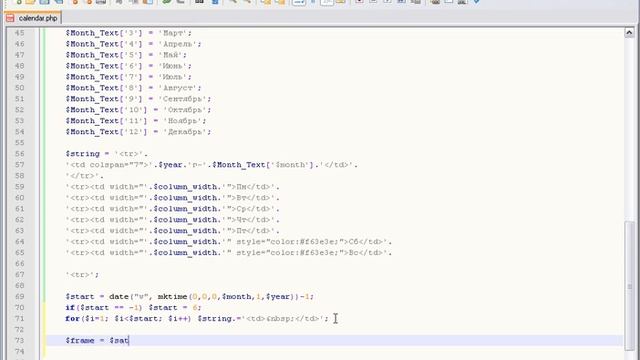Click the if($start == -1) line
This screenshot has width=640, height=360.
click(133, 308)
